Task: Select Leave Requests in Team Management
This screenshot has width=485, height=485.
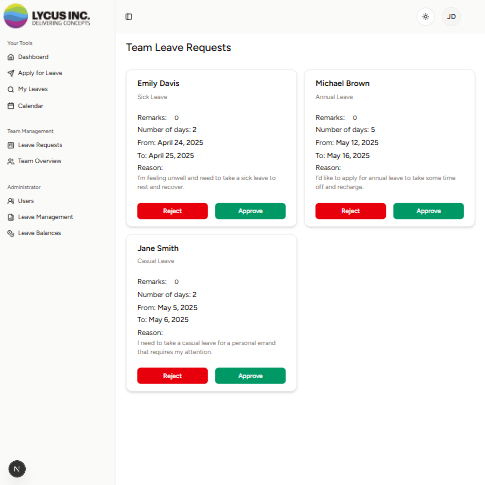Action: click(40, 145)
